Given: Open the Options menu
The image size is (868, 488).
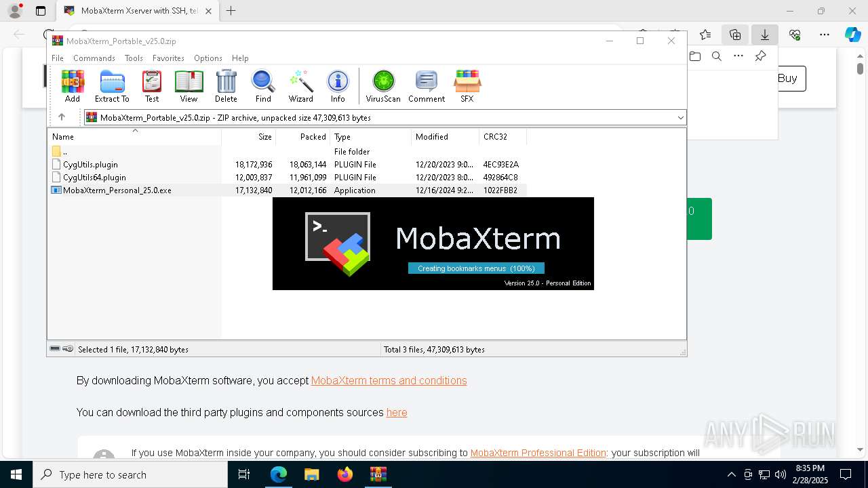Looking at the screenshot, I should click(208, 58).
